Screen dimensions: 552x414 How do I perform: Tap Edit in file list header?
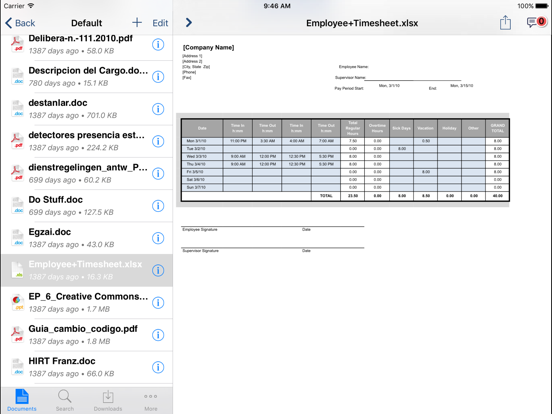(x=160, y=23)
